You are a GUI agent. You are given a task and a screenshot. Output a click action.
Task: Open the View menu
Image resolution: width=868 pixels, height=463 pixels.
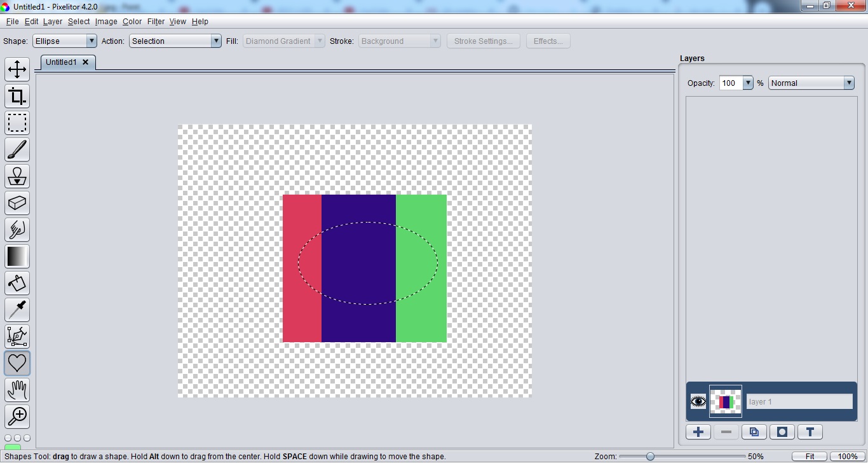point(178,22)
